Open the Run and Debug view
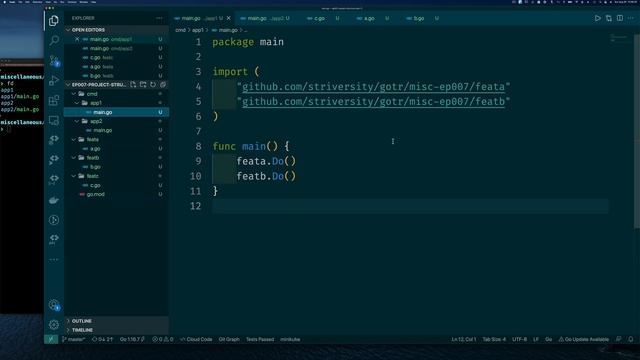This screenshot has height=360, width=640. pos(54,80)
